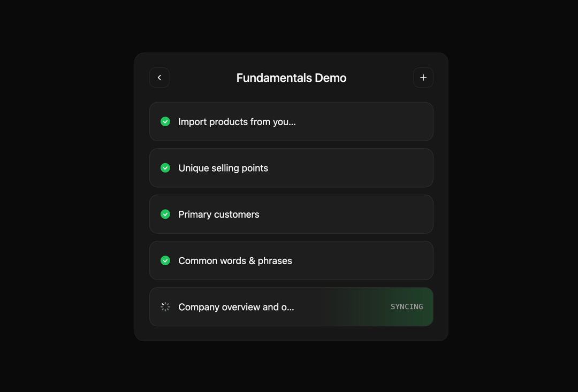Click the 'Fundamentals Demo' title
The width and height of the screenshot is (578, 392).
(291, 78)
